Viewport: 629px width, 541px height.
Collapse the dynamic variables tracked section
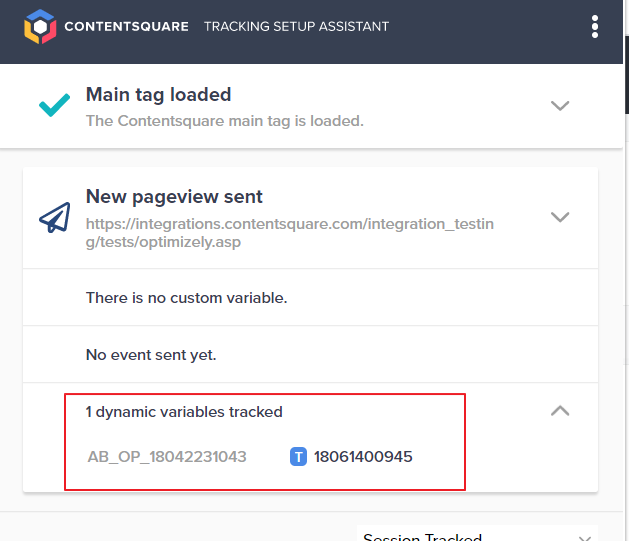560,411
